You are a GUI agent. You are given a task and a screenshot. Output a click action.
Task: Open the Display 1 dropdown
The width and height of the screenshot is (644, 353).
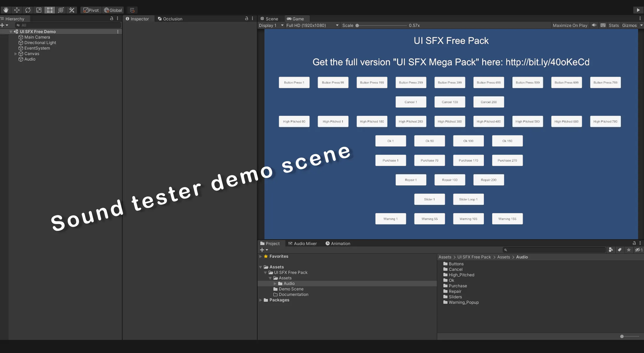point(271,25)
